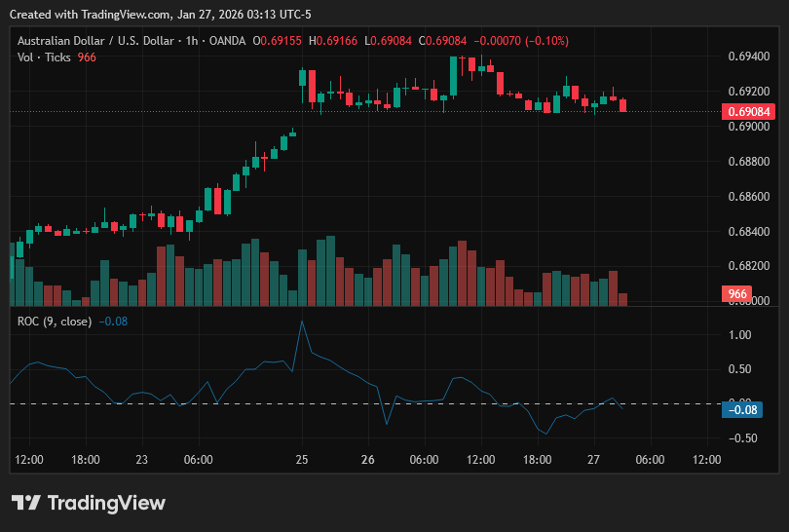Click the blue -0.08 ROC value tag
This screenshot has width=789, height=532.
(742, 409)
